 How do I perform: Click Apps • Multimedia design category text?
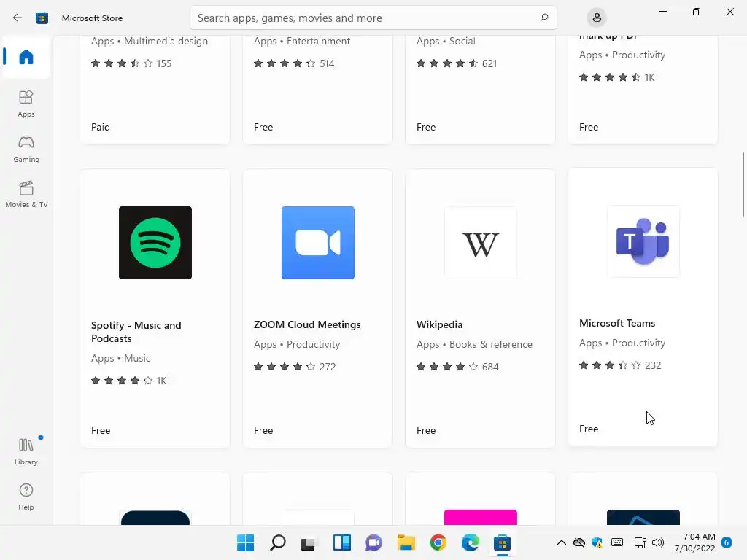click(149, 42)
